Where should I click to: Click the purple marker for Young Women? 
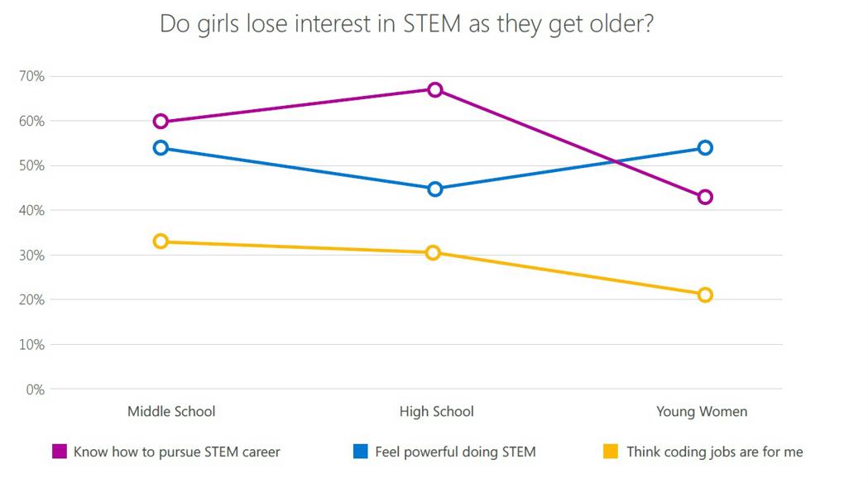(x=705, y=197)
